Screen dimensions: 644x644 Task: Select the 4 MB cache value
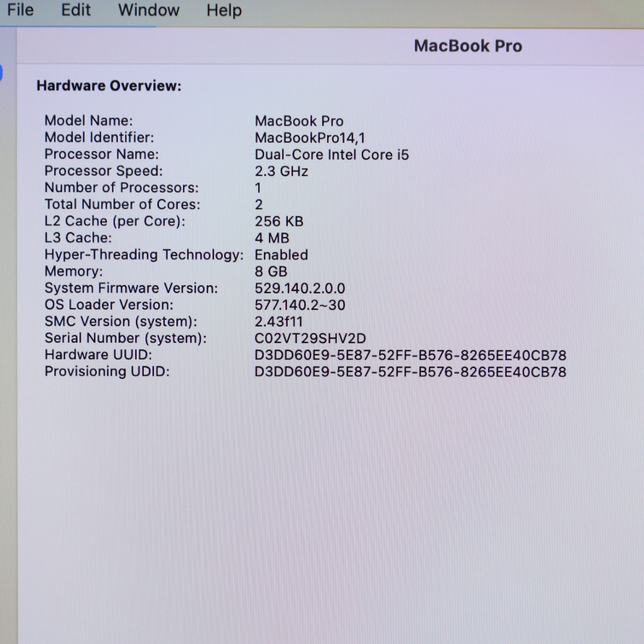click(x=272, y=238)
